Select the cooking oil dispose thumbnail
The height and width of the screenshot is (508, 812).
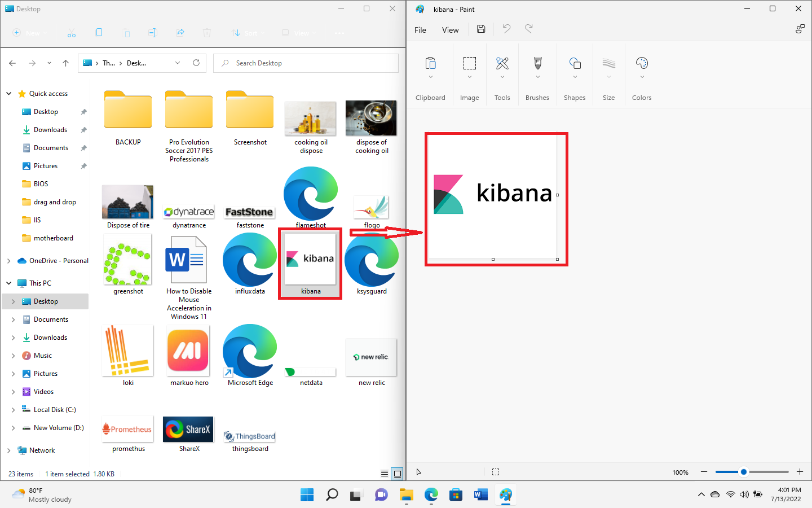click(311, 118)
